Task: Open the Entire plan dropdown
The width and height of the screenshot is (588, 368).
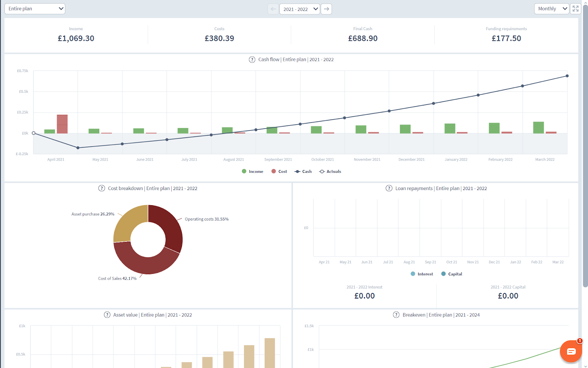Action: pos(35,9)
